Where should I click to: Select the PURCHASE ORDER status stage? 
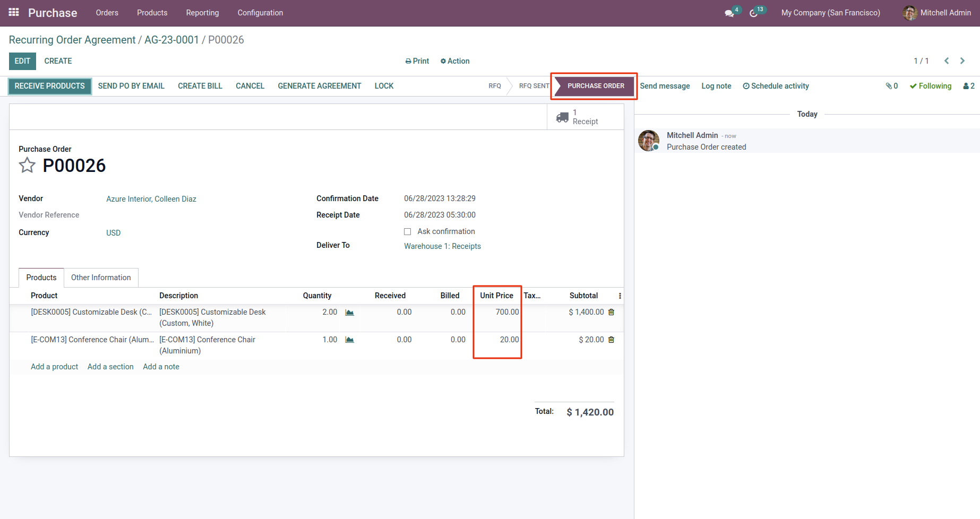click(x=596, y=86)
